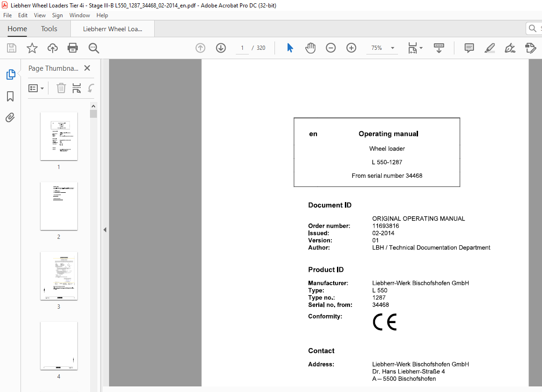This screenshot has width=542, height=392.
Task: Open the Help menu
Action: click(x=102, y=15)
